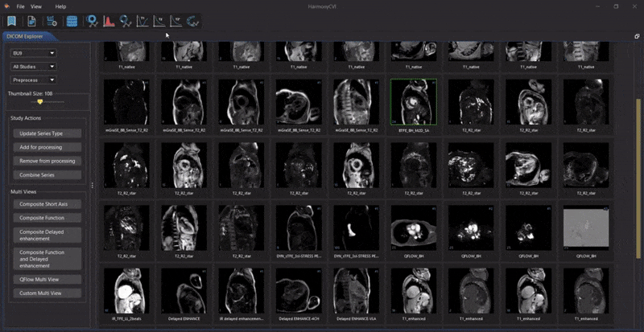Switch to the DICOM Explorer tab
The height and width of the screenshot is (332, 644).
pos(25,36)
